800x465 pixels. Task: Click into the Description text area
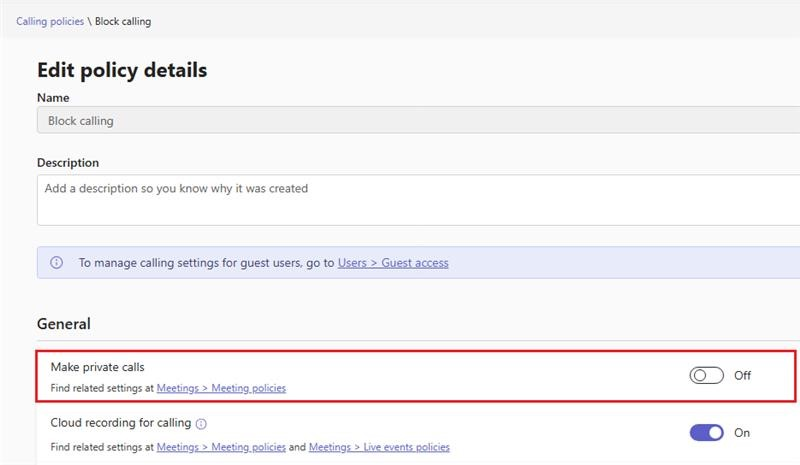(x=418, y=200)
